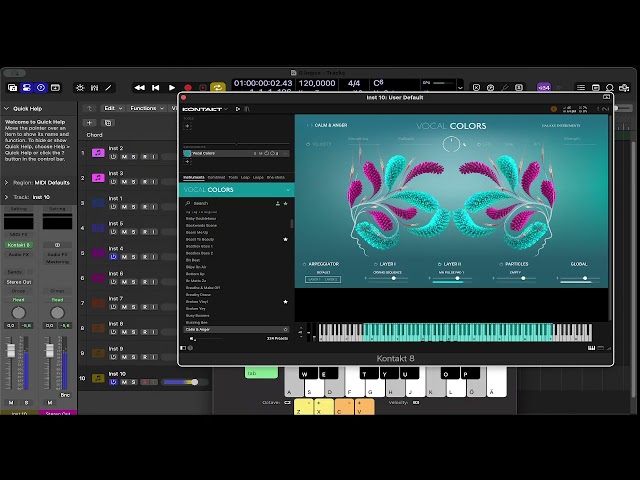This screenshot has height=480, width=640.
Task: Mute the Inst 2 track
Action: click(x=124, y=157)
